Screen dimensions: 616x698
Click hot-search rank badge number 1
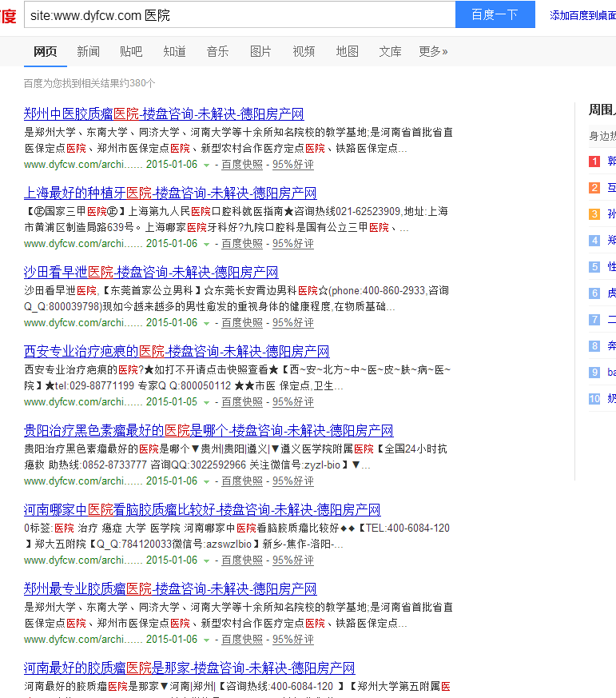594,162
